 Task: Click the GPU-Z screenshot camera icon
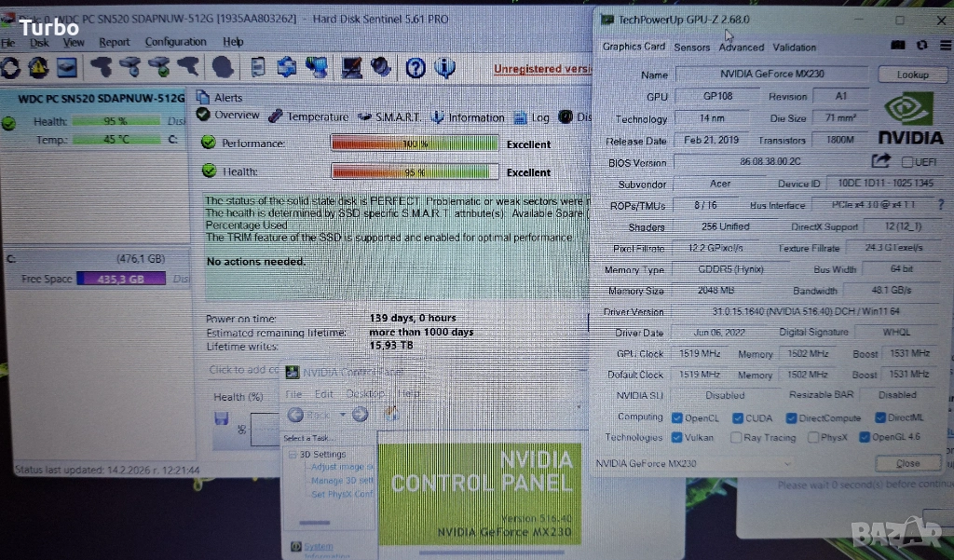coord(898,45)
